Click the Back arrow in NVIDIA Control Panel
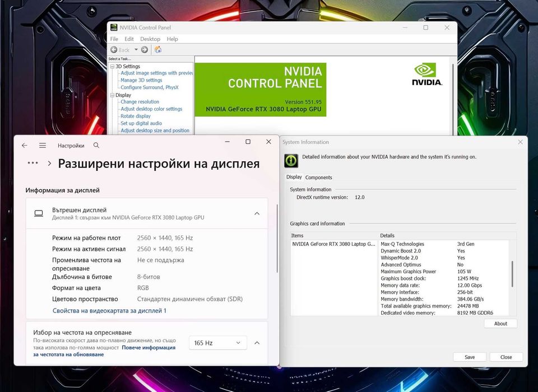 pos(114,50)
